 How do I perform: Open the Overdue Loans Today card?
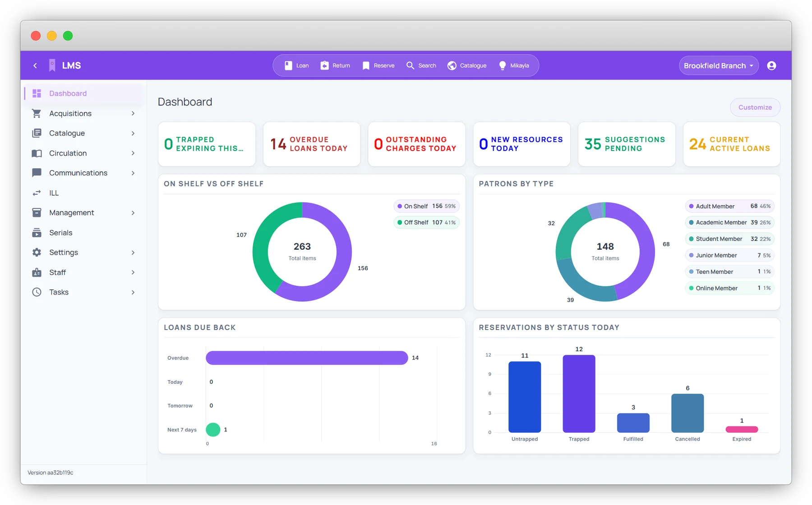pyautogui.click(x=312, y=144)
